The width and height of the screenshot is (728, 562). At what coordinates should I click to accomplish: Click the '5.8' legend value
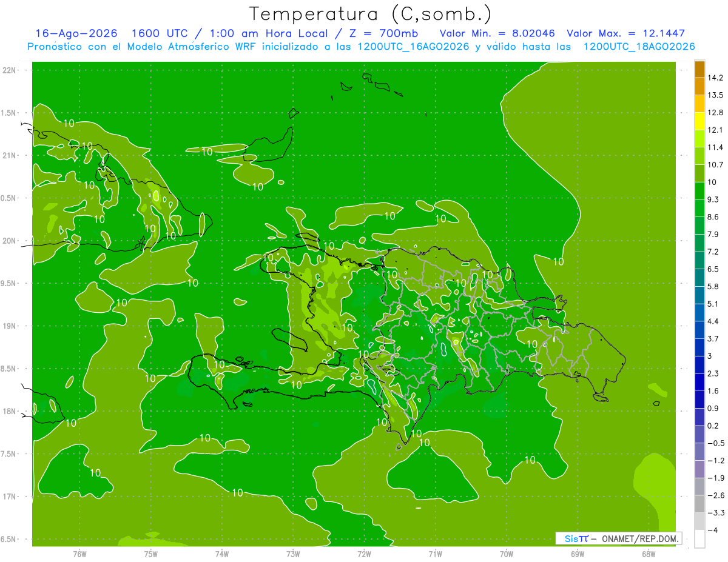(713, 286)
